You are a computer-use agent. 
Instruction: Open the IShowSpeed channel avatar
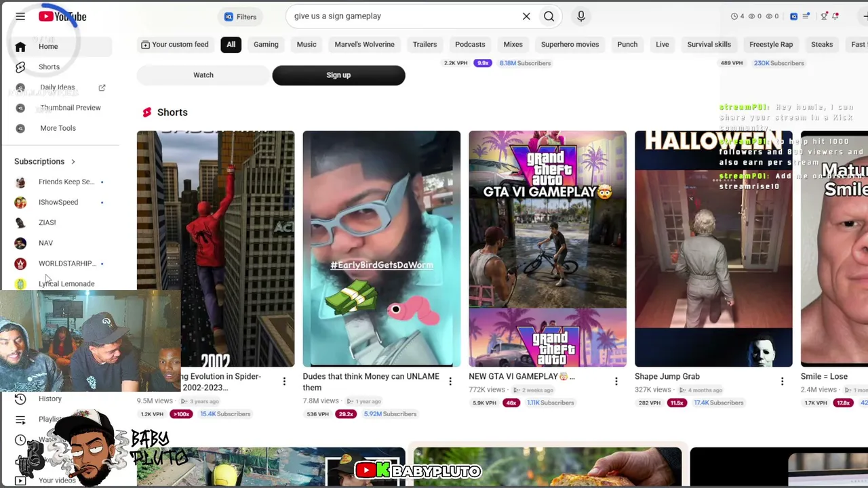tap(20, 202)
